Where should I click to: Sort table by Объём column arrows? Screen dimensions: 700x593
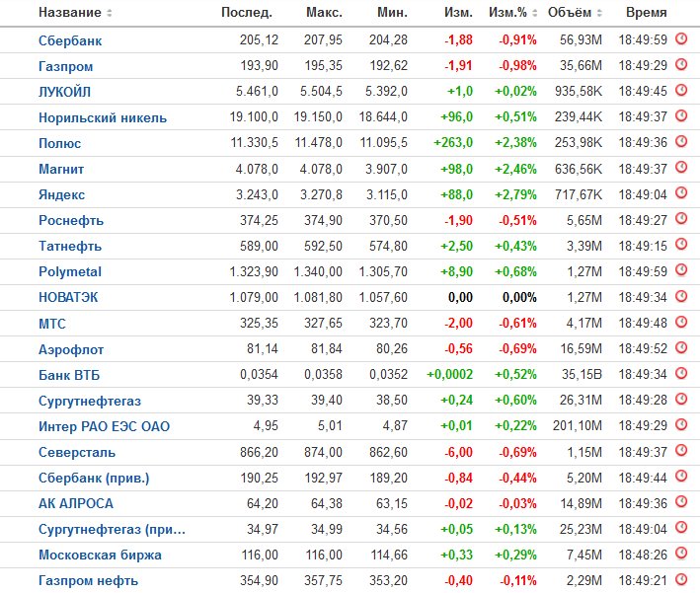(x=599, y=13)
